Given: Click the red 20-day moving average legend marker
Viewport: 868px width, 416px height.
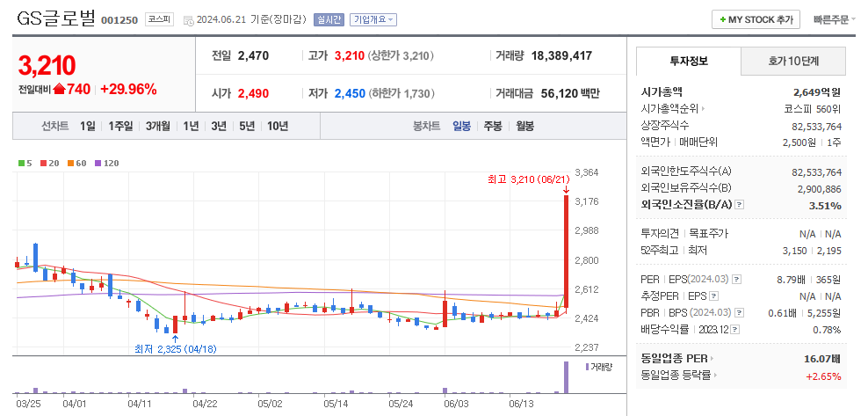Looking at the screenshot, I should (x=43, y=164).
